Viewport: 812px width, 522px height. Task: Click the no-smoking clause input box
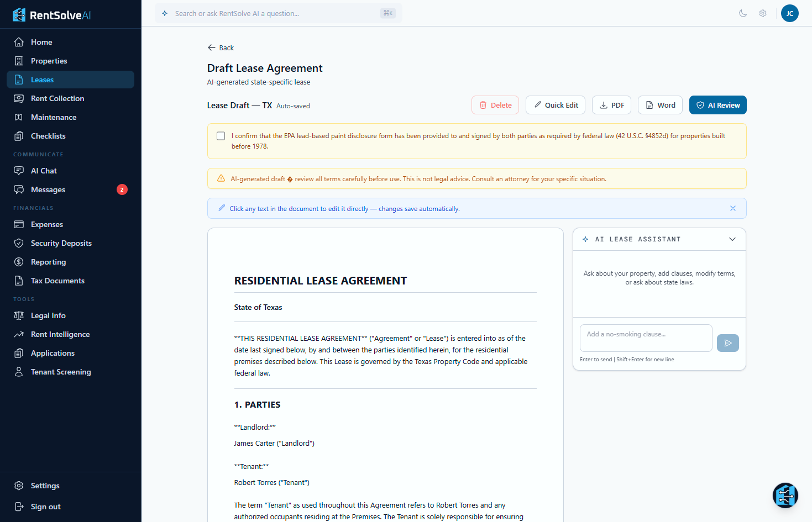click(646, 338)
